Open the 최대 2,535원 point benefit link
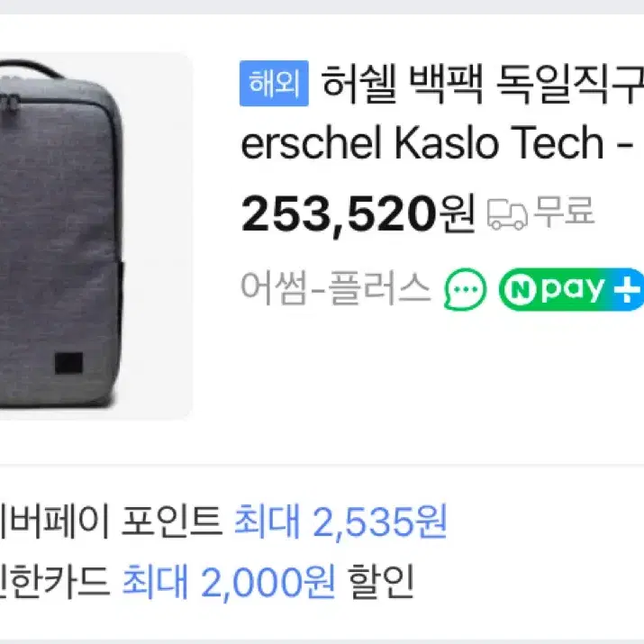644x644 pixels. (x=340, y=522)
